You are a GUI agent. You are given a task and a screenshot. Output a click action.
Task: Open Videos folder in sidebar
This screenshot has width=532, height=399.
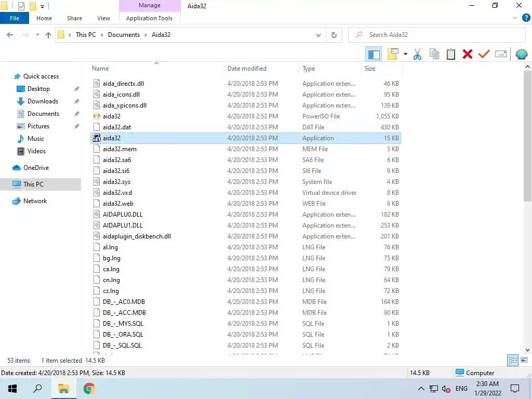pos(36,151)
